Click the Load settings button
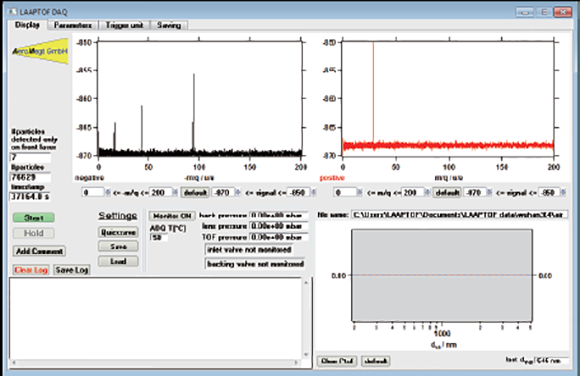The width and height of the screenshot is (580, 376). [118, 261]
